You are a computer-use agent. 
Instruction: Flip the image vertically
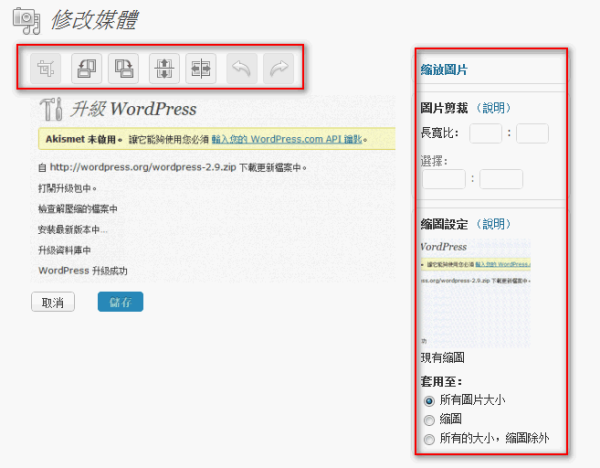pos(164,69)
